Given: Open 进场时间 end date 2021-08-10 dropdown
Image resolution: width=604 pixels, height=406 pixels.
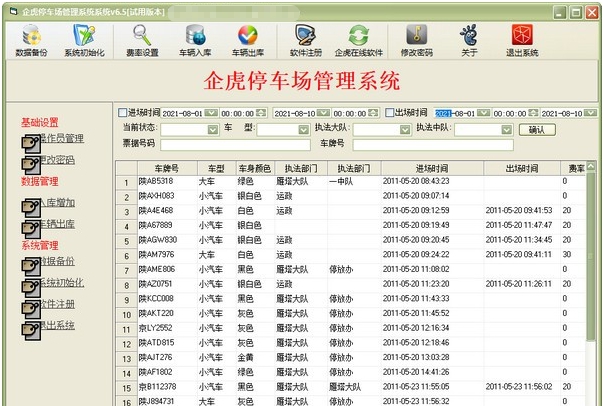Looking at the screenshot, I should (323, 113).
